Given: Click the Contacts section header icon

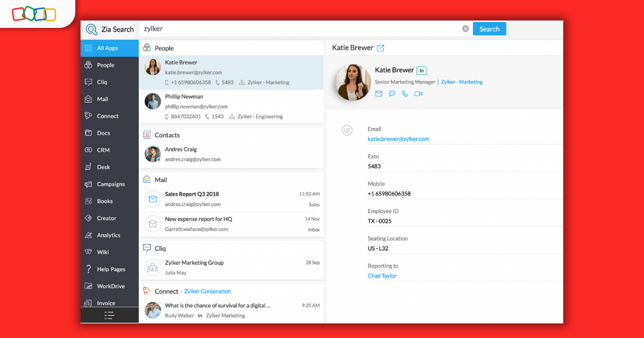Looking at the screenshot, I should click(147, 135).
